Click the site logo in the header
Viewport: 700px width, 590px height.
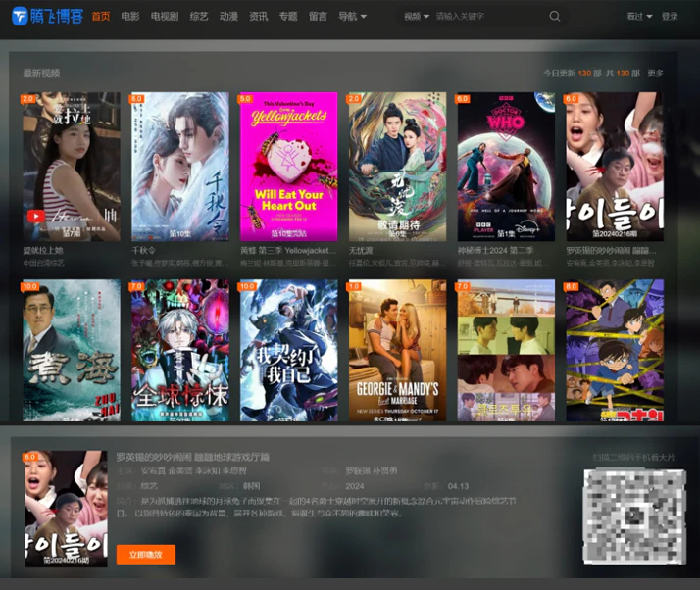pyautogui.click(x=47, y=17)
